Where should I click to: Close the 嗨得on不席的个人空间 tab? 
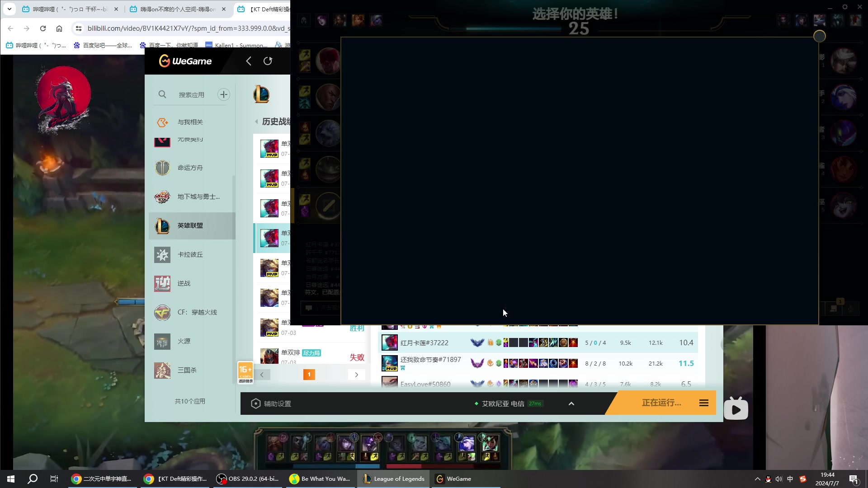coord(224,9)
